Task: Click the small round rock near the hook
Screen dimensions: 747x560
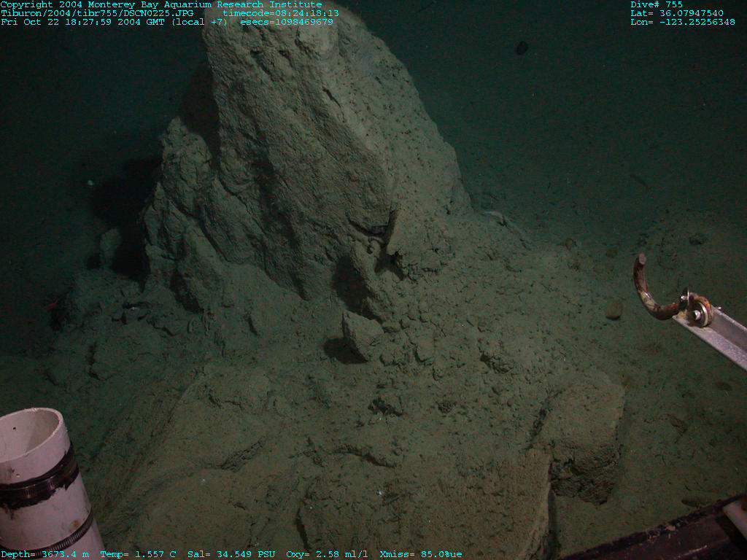Action: (614, 309)
